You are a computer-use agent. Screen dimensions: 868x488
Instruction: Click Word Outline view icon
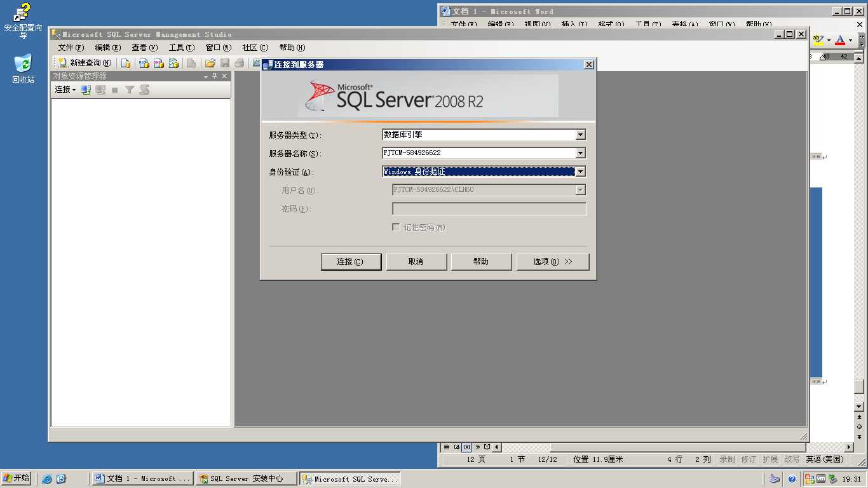coord(477,447)
